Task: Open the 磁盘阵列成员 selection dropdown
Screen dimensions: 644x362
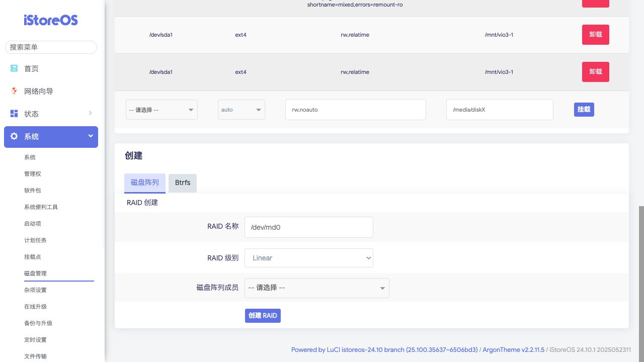Action: (316, 288)
